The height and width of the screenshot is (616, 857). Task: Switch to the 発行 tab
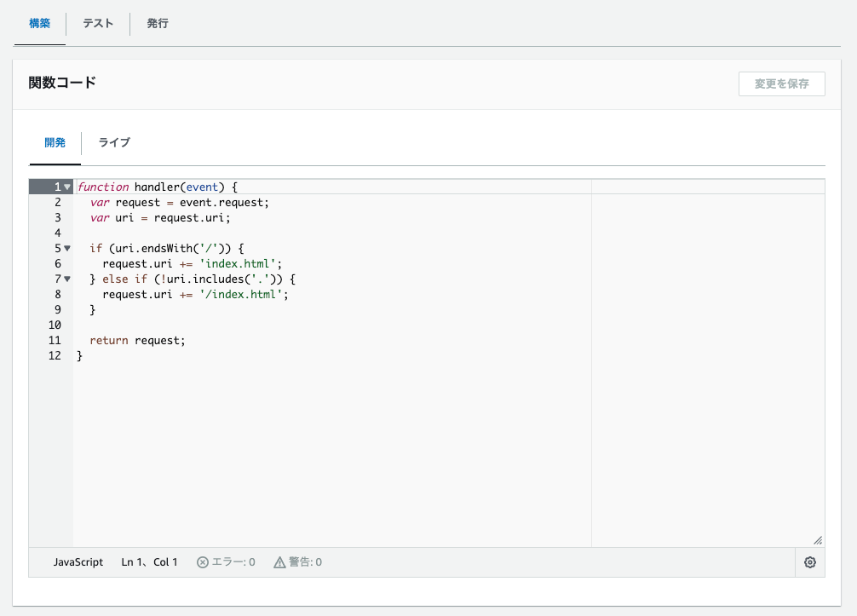(x=158, y=24)
